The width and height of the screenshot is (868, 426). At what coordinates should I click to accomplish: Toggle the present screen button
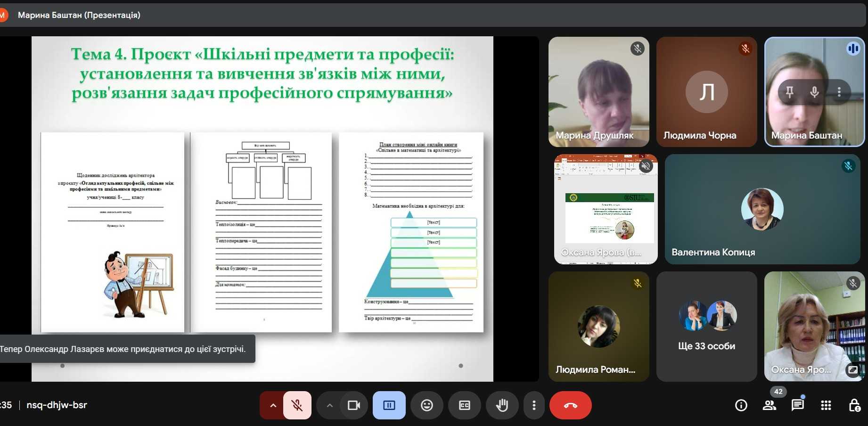(389, 405)
